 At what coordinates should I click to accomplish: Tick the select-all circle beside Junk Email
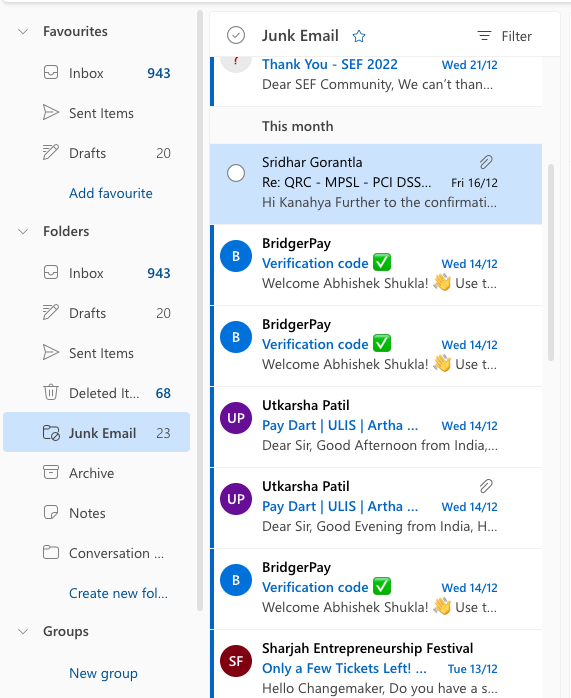click(236, 35)
